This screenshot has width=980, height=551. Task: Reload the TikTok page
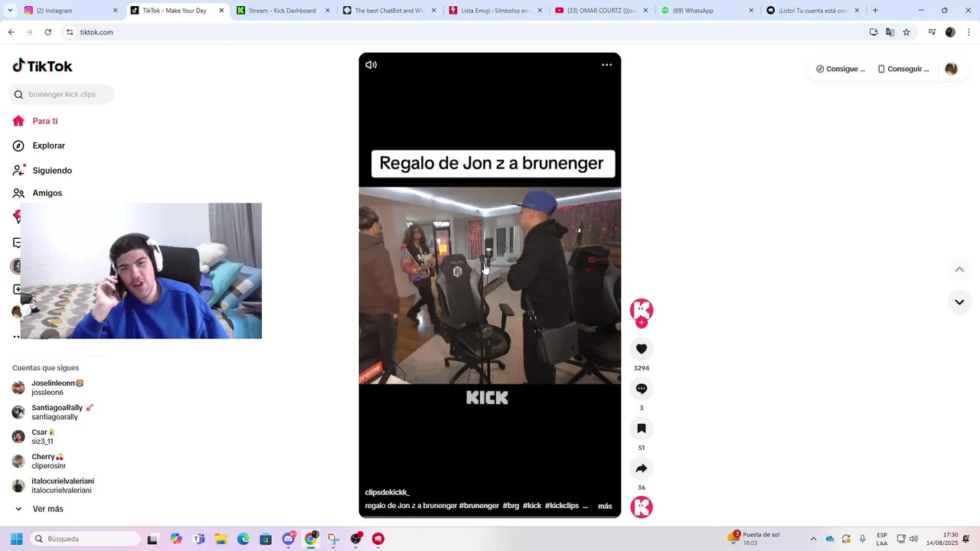point(47,32)
